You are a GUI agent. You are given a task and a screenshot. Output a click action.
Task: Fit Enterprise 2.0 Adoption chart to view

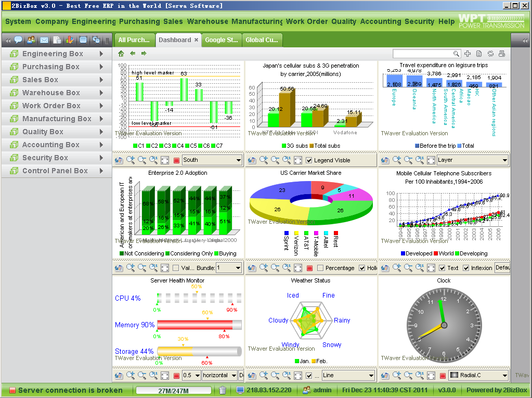[165, 268]
